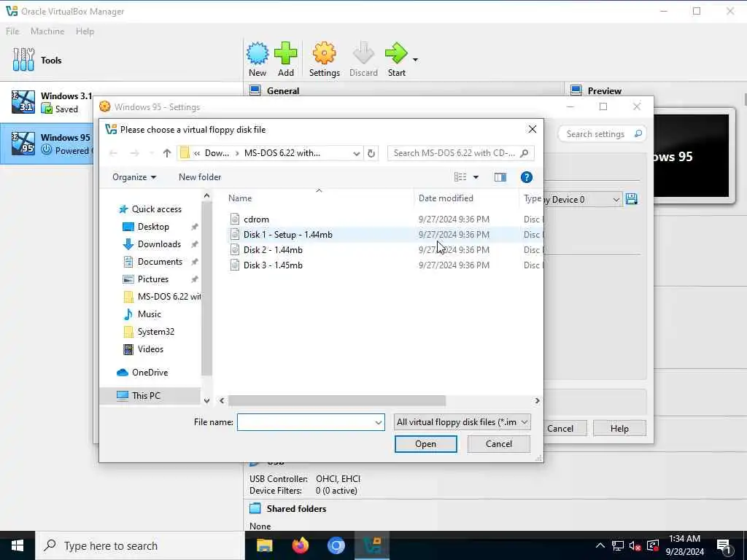Viewport: 747px width, 560px height.
Task: Open System32 folder in navigation pane
Action: tap(156, 332)
